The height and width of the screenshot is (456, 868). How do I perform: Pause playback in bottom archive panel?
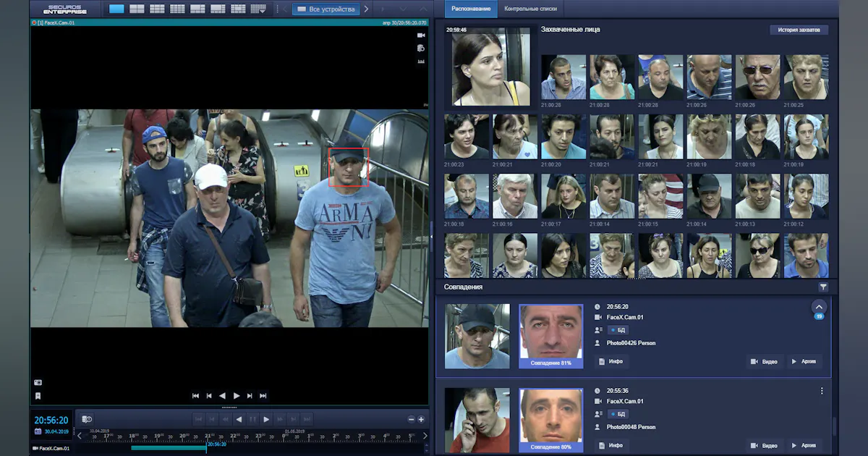(x=252, y=419)
